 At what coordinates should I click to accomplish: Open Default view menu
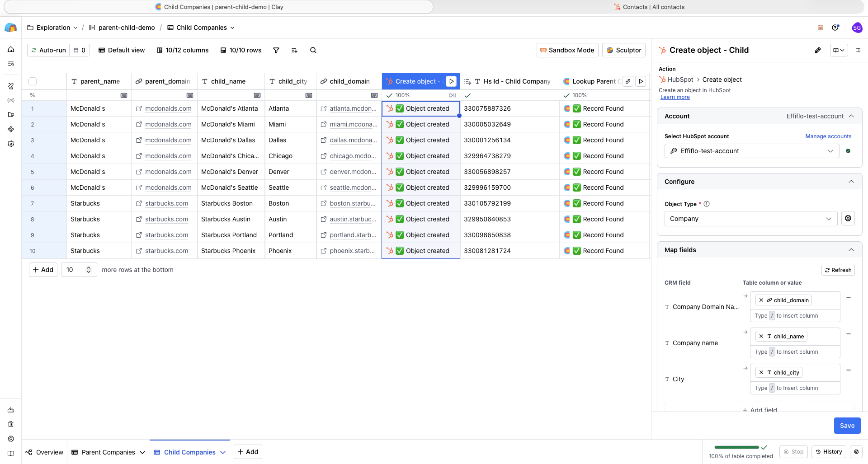(x=122, y=50)
